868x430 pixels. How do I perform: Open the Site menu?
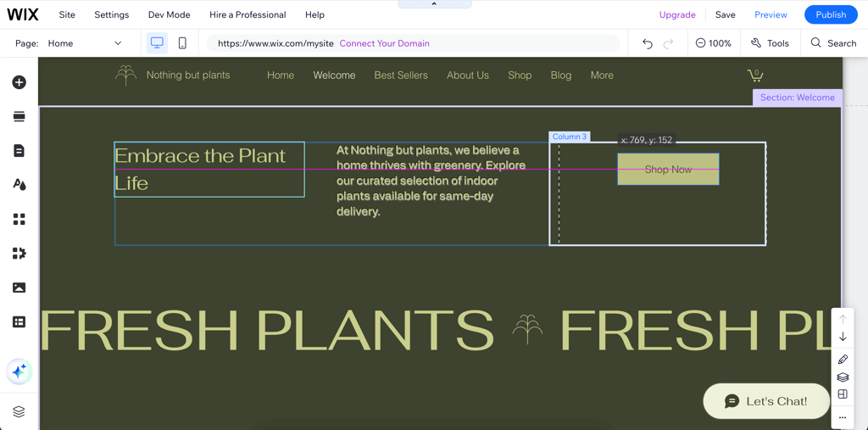[x=67, y=14]
